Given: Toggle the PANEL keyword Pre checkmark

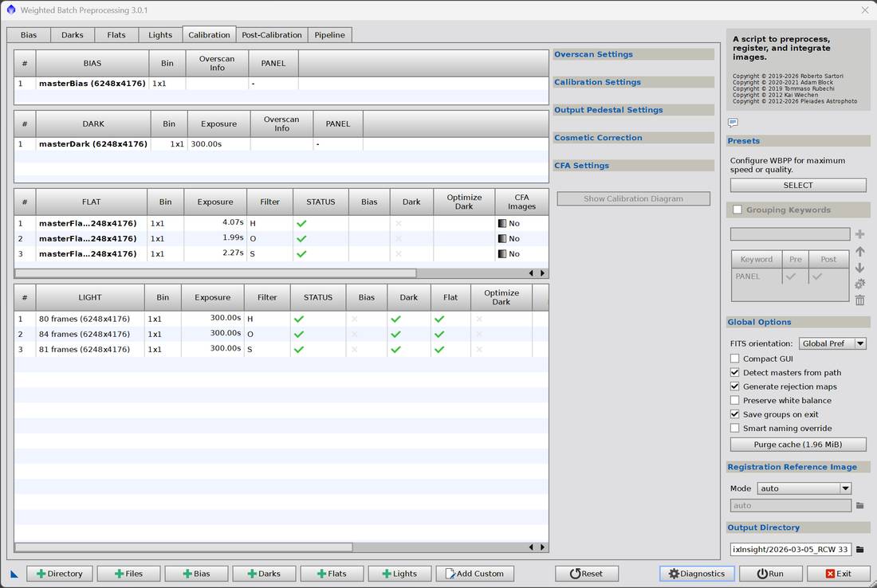Looking at the screenshot, I should tap(791, 276).
